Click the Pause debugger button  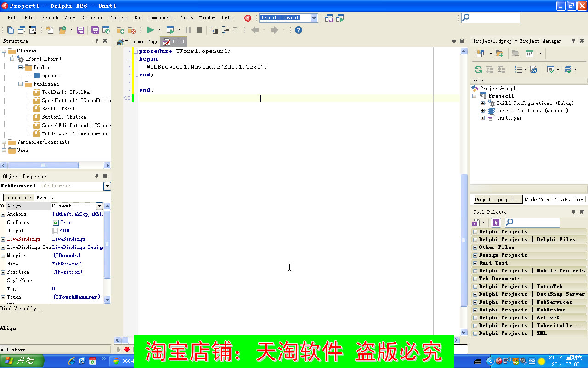(188, 30)
